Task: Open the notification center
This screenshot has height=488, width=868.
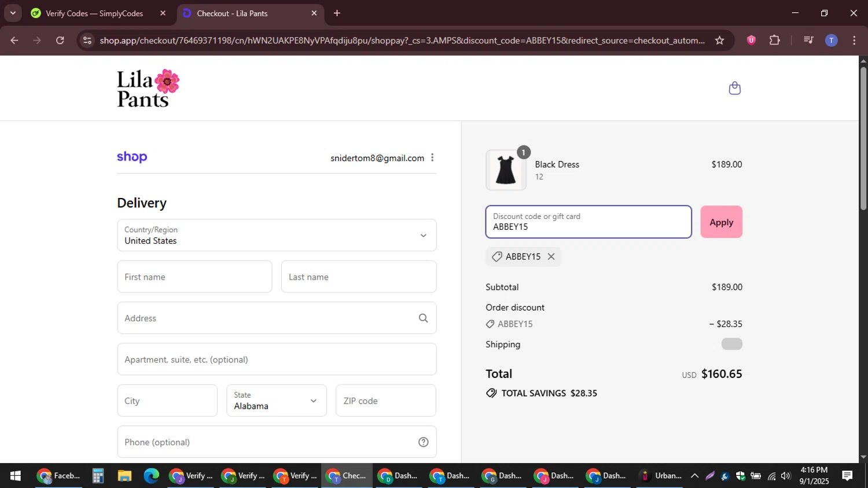Action: pos(847,476)
